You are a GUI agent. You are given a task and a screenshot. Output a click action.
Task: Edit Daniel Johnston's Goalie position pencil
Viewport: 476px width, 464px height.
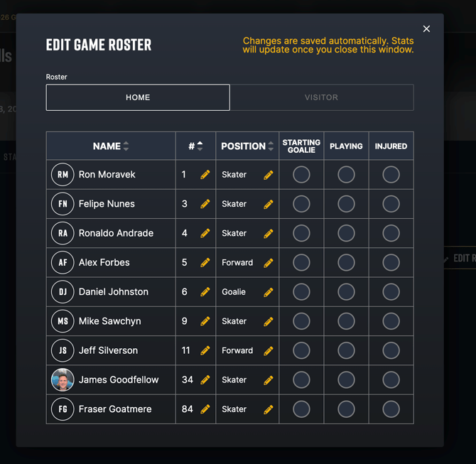click(269, 293)
